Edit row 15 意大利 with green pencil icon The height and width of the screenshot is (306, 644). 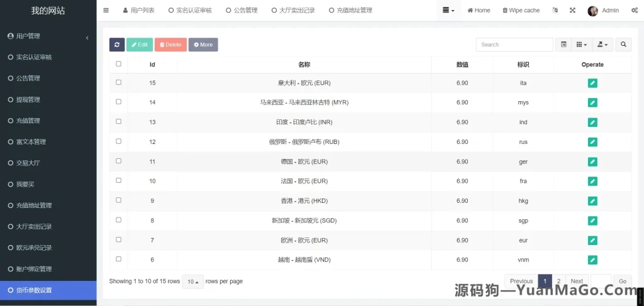click(592, 83)
